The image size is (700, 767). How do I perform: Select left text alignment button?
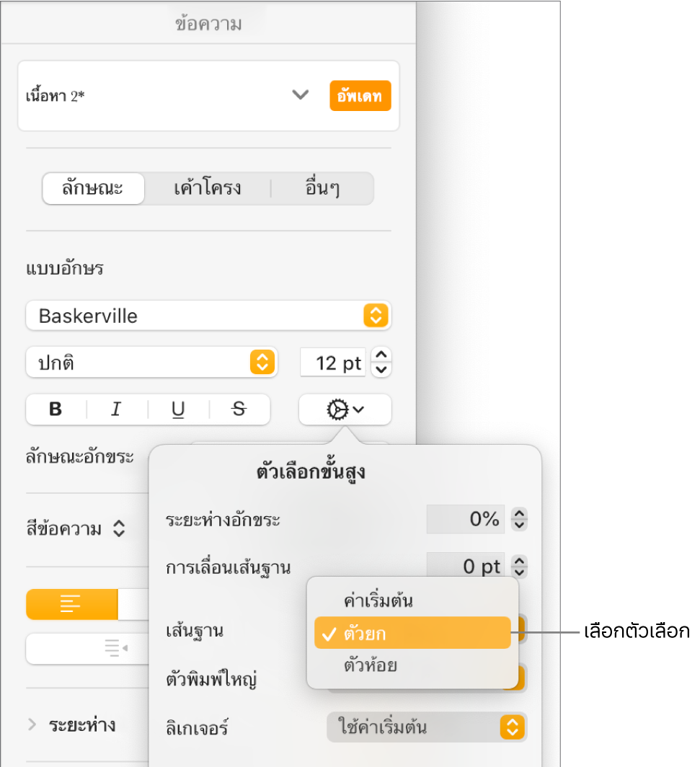[71, 604]
